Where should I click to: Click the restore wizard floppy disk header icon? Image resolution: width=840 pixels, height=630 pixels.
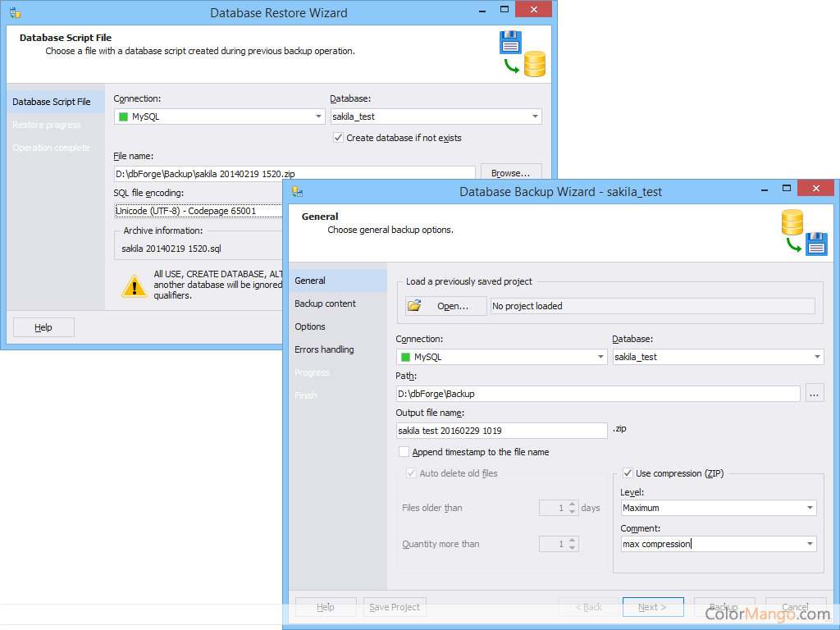coord(510,41)
